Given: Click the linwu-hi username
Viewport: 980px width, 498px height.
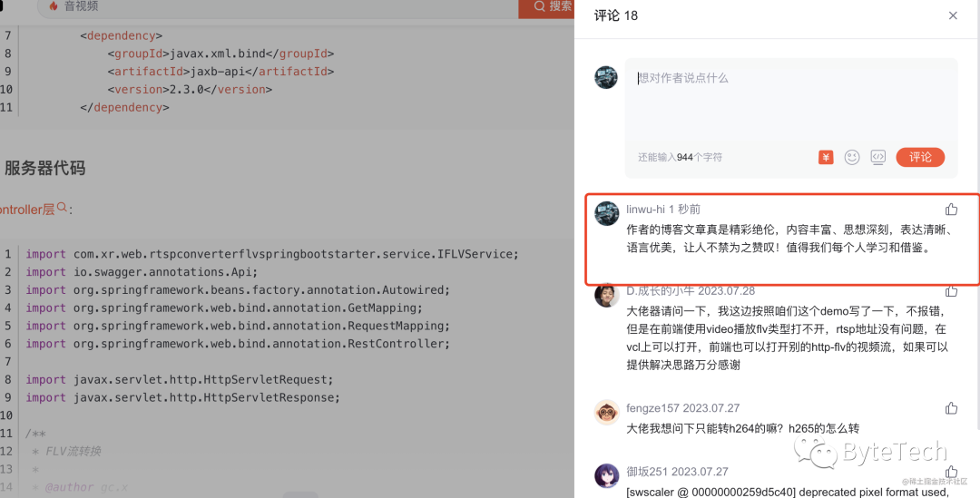Looking at the screenshot, I should (x=645, y=210).
